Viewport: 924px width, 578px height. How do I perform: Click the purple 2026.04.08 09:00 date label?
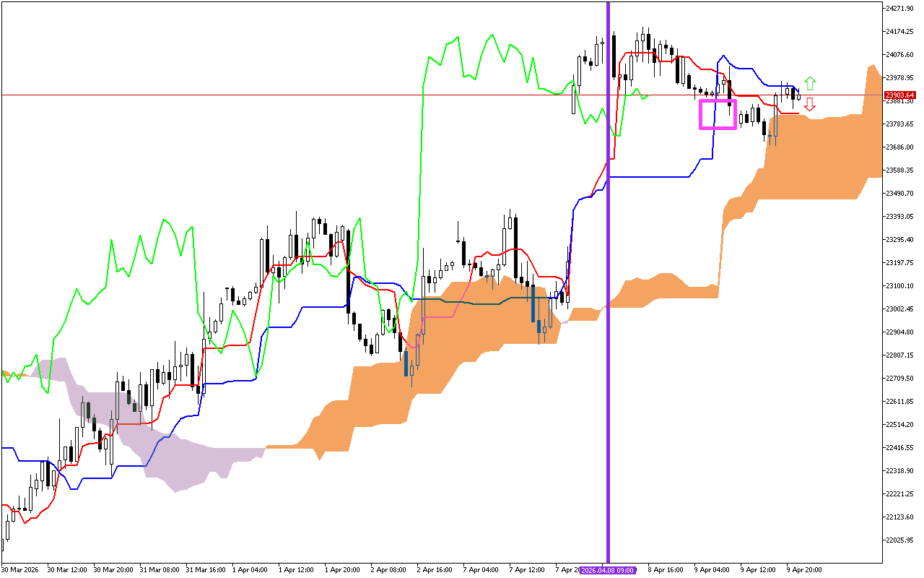point(608,570)
